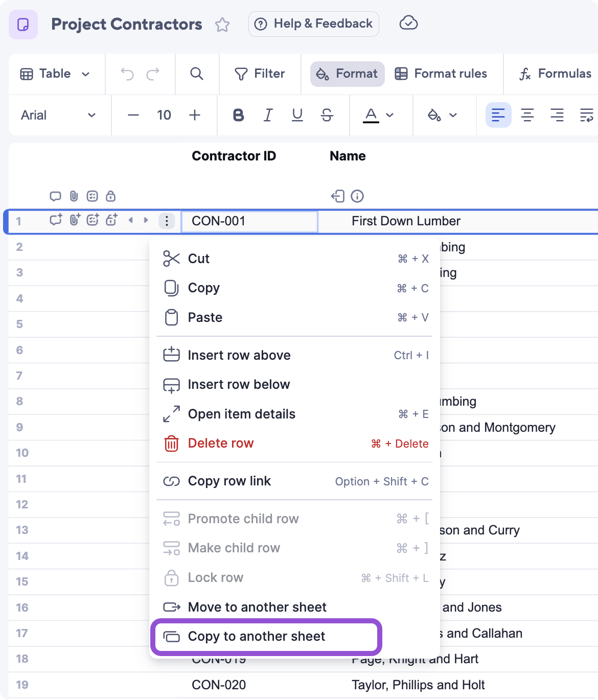
Task: Open Help & Feedback
Action: pyautogui.click(x=313, y=24)
